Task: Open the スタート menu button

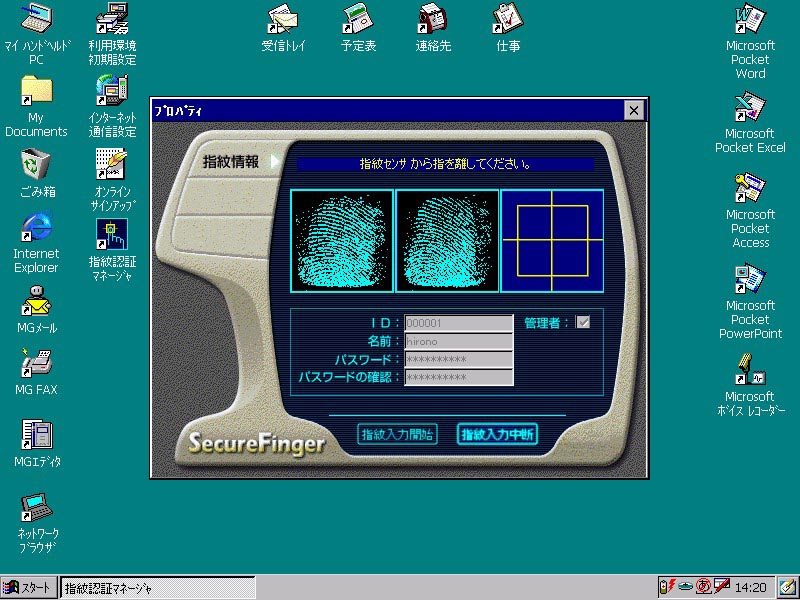Action: point(28,588)
